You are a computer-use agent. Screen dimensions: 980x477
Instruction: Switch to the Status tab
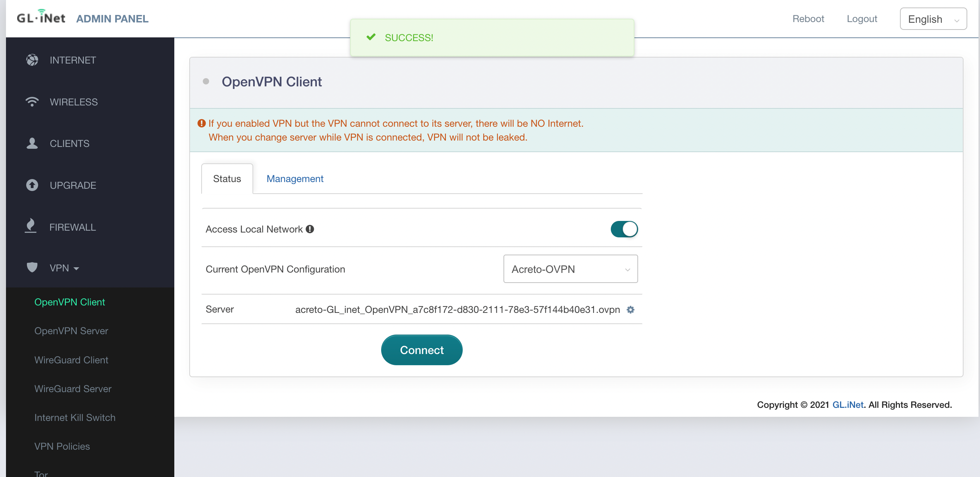(227, 179)
